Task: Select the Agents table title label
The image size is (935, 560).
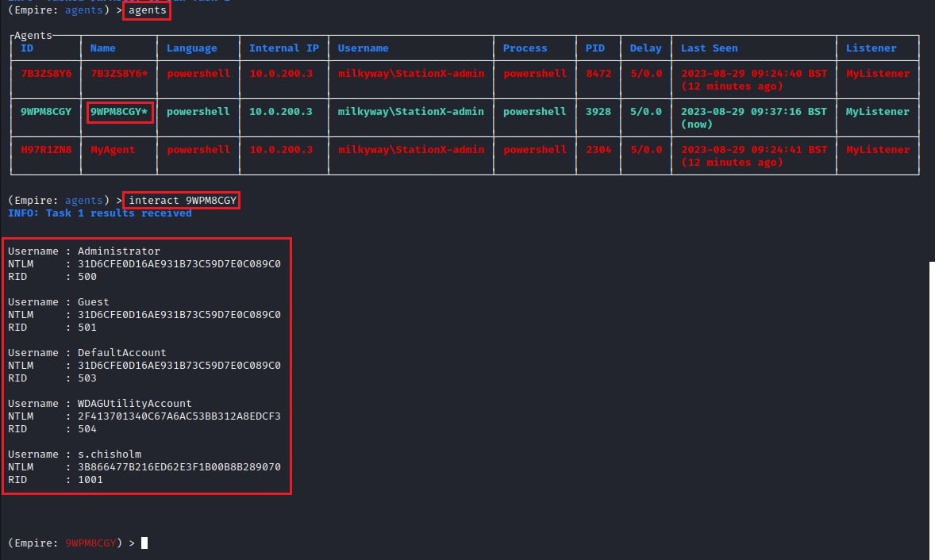Action: coord(33,35)
